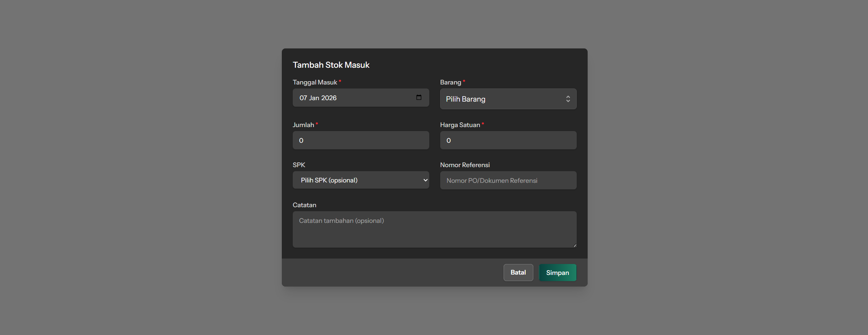Click into the Harga Satuan input field
Image resolution: width=868 pixels, height=335 pixels.
click(508, 141)
